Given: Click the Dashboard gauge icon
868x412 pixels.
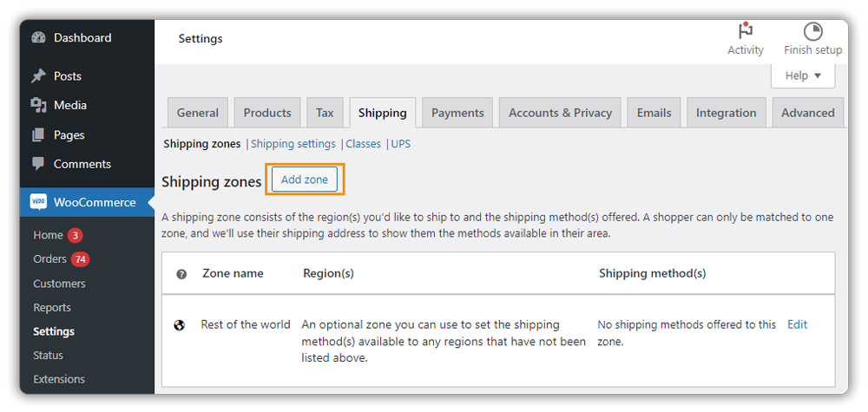Looking at the screenshot, I should (x=38, y=37).
